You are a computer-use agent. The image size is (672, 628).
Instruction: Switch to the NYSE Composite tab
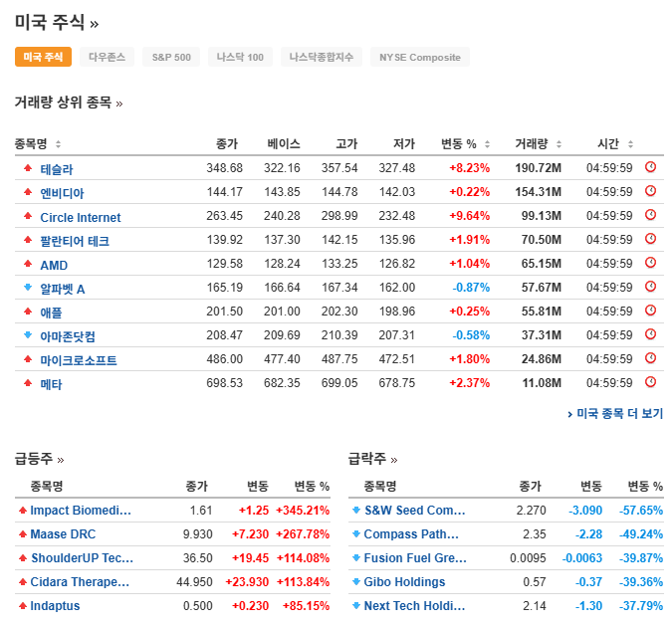click(x=420, y=57)
